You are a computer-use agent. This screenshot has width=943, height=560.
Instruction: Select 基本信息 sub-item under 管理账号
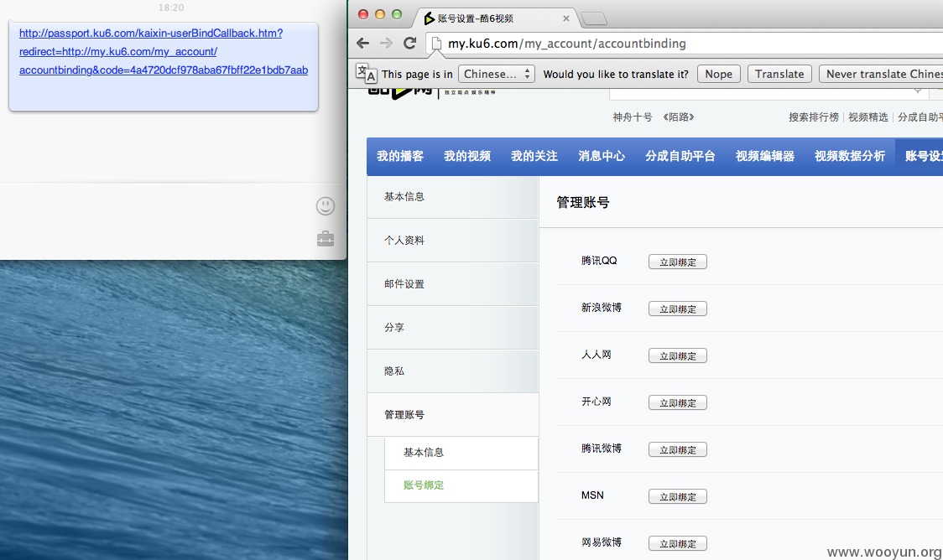[x=461, y=453]
